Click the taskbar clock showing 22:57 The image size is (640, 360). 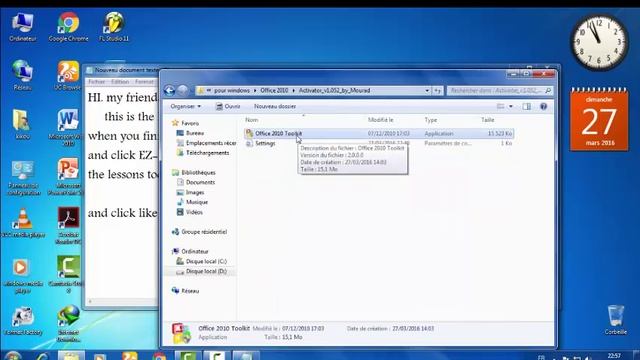tap(614, 356)
